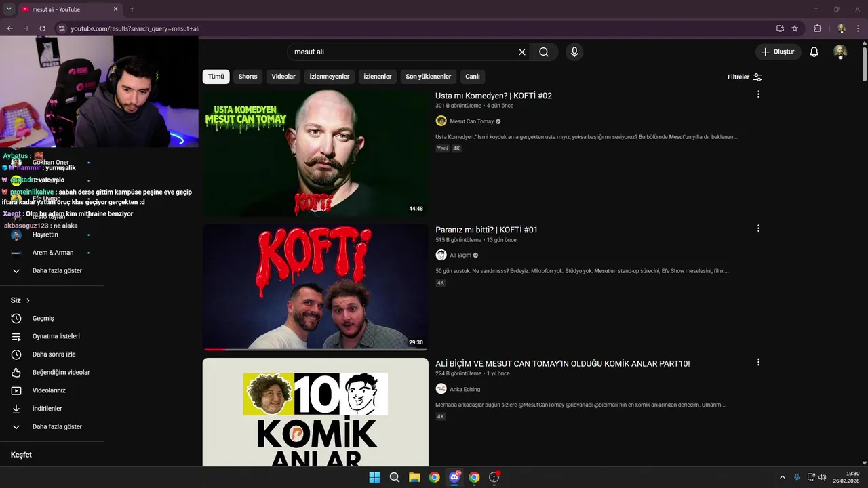Clear the search query with the X icon
The height and width of the screenshot is (488, 868).
point(522,52)
